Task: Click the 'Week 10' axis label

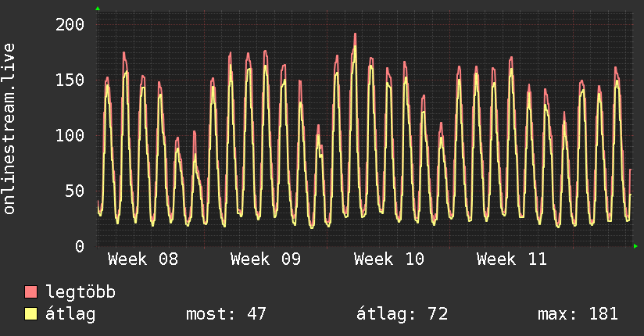Action: coord(388,259)
